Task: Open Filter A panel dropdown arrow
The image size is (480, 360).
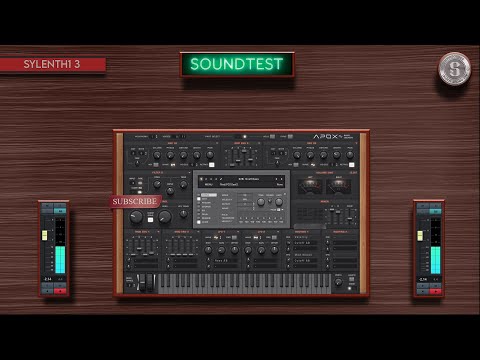Action: 189,173
